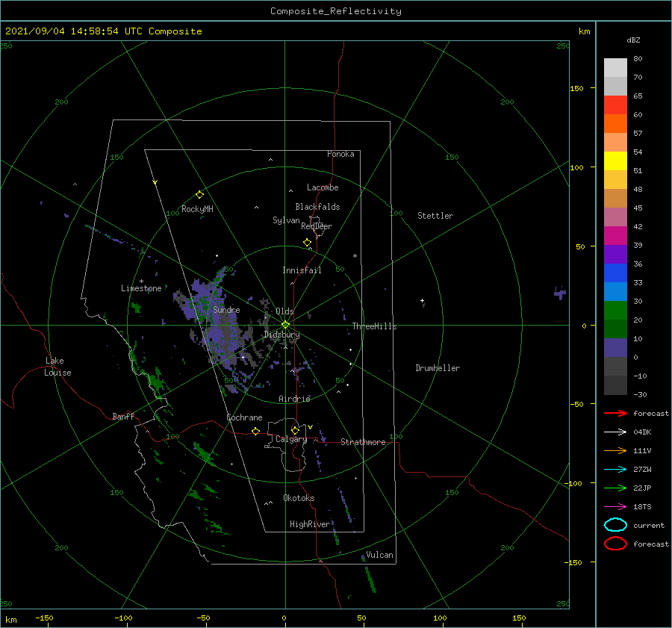Click the magenta 18TS arrow icon
This screenshot has height=628, width=672.
point(615,507)
